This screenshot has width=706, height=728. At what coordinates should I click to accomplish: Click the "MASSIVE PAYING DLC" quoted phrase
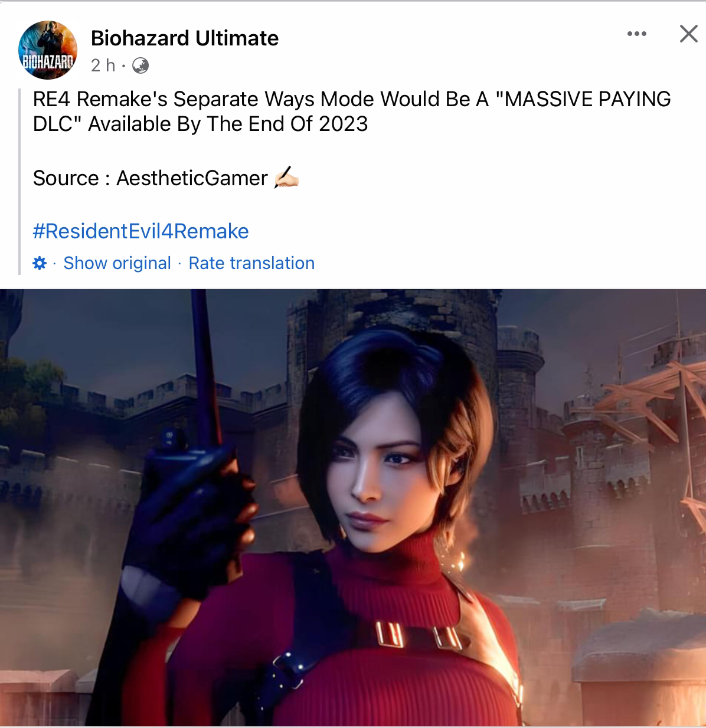352,112
